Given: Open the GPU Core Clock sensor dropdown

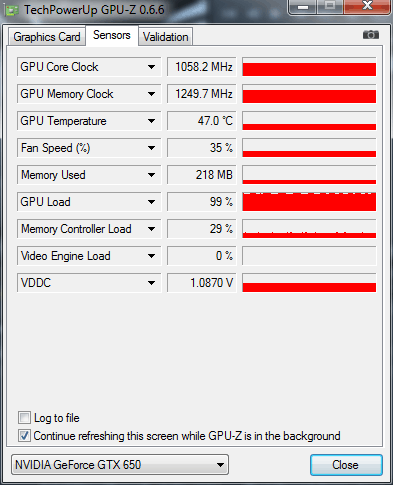Looking at the screenshot, I should click(x=151, y=67).
